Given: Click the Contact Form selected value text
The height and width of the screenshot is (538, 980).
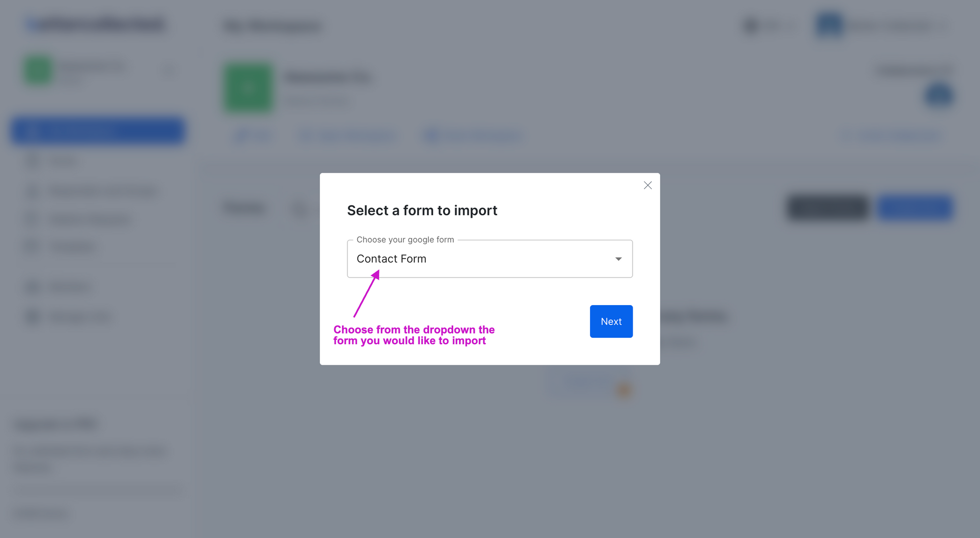Looking at the screenshot, I should (392, 259).
